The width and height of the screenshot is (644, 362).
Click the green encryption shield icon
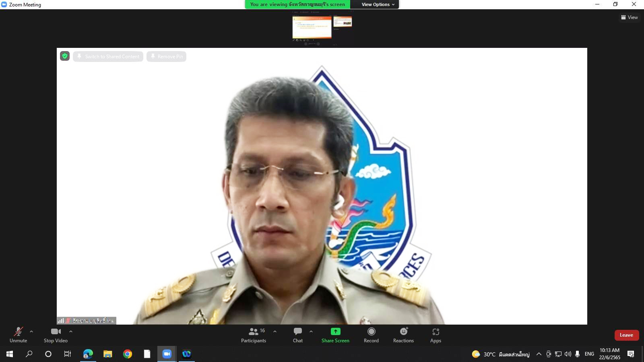click(65, 56)
